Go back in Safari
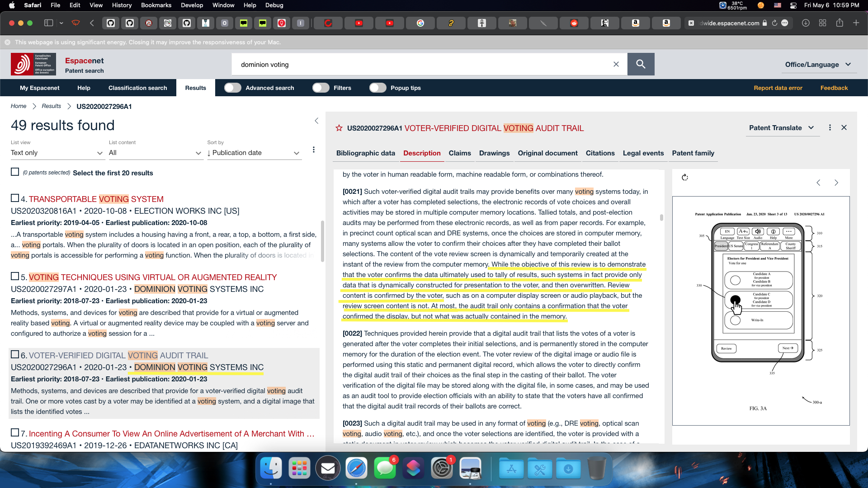The width and height of the screenshot is (868, 488). (x=92, y=23)
